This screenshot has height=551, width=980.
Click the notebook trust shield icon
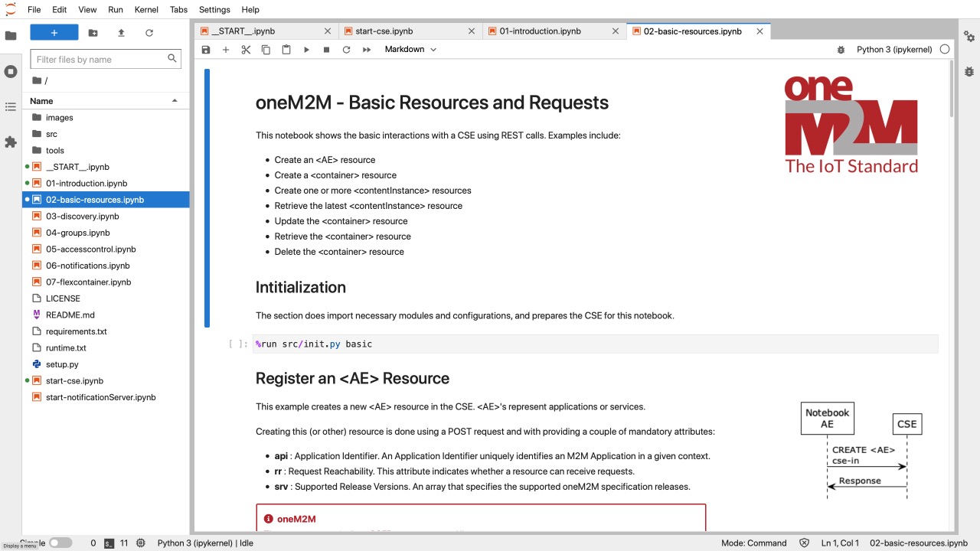pyautogui.click(x=804, y=543)
